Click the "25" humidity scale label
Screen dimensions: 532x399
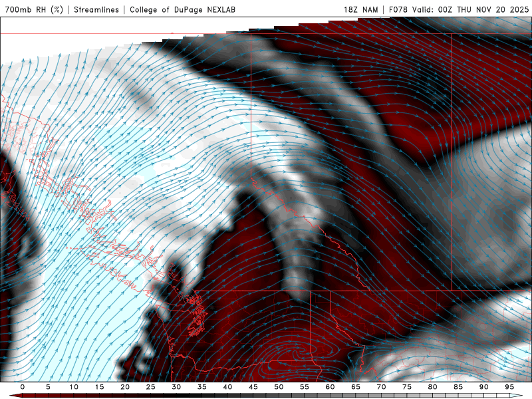tap(150, 387)
